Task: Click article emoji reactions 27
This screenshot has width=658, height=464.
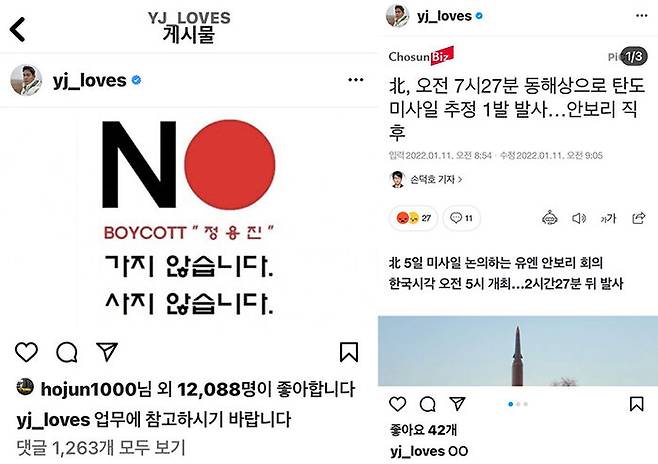Action: point(413,218)
